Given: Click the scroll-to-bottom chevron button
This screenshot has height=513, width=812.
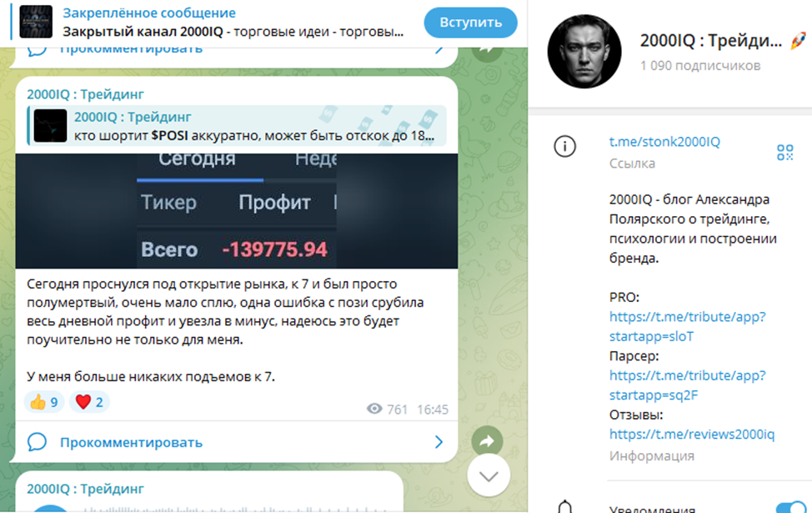Looking at the screenshot, I should pyautogui.click(x=489, y=475).
